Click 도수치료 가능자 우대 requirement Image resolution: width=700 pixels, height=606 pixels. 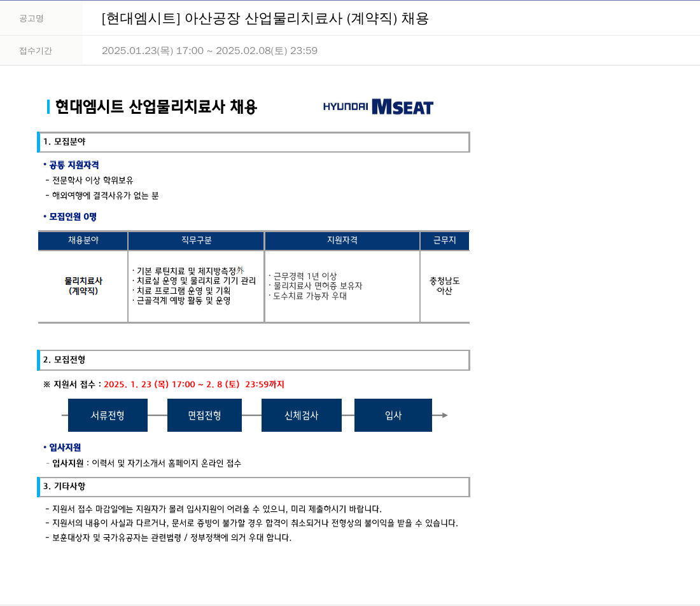click(308, 296)
